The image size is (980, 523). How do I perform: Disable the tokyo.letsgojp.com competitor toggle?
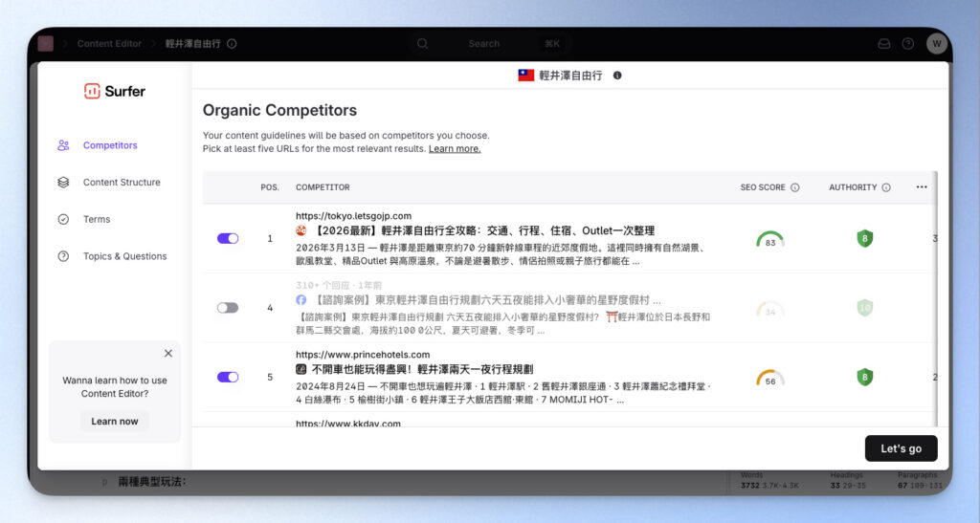click(x=228, y=238)
